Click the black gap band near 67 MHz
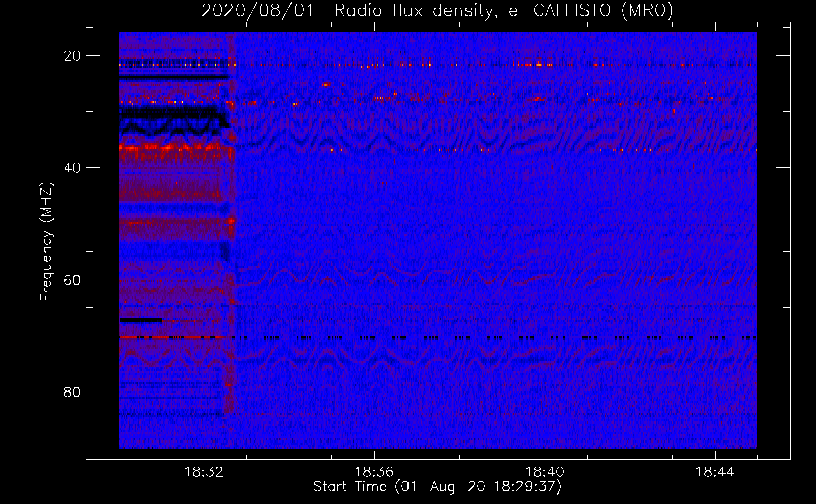816x504 pixels. [x=141, y=320]
